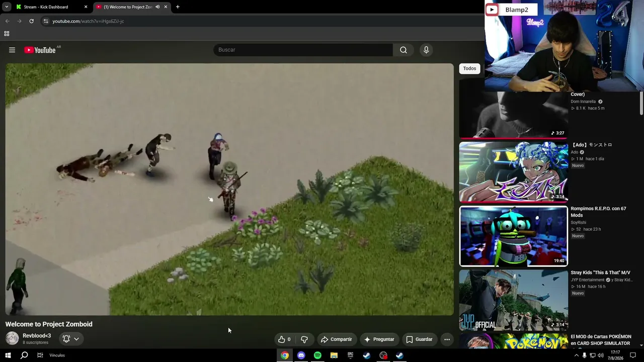Open the first Steam taskbar icon
644x362 pixels.
367,355
